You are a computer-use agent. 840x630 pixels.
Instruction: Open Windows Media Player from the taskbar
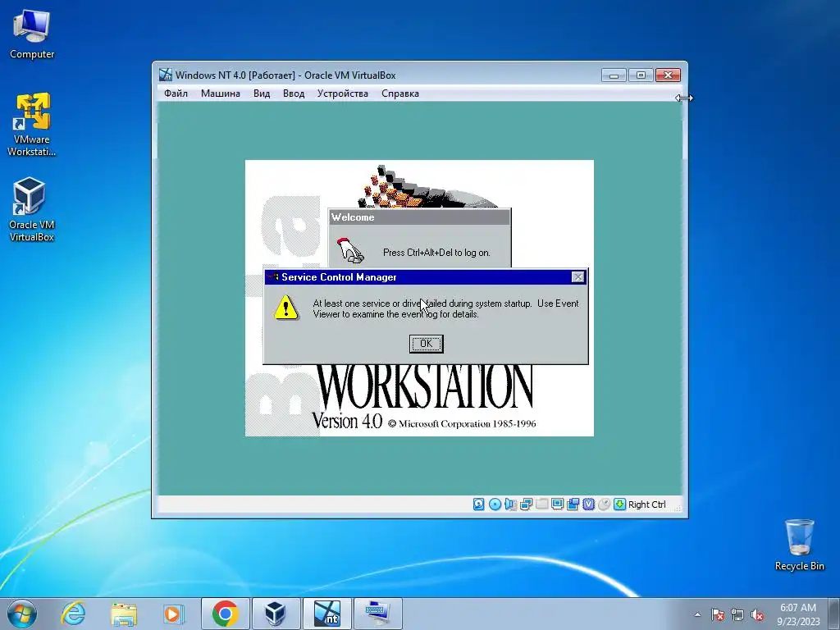click(x=174, y=614)
